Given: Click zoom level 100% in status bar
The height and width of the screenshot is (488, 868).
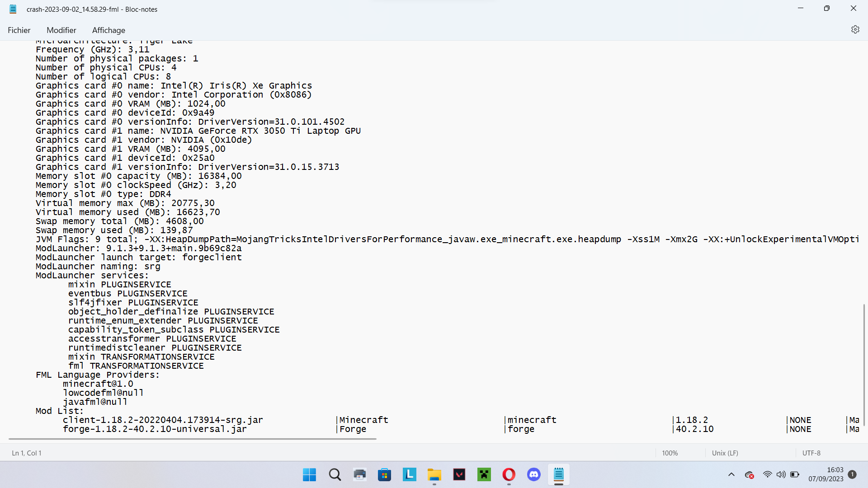Looking at the screenshot, I should [x=670, y=453].
